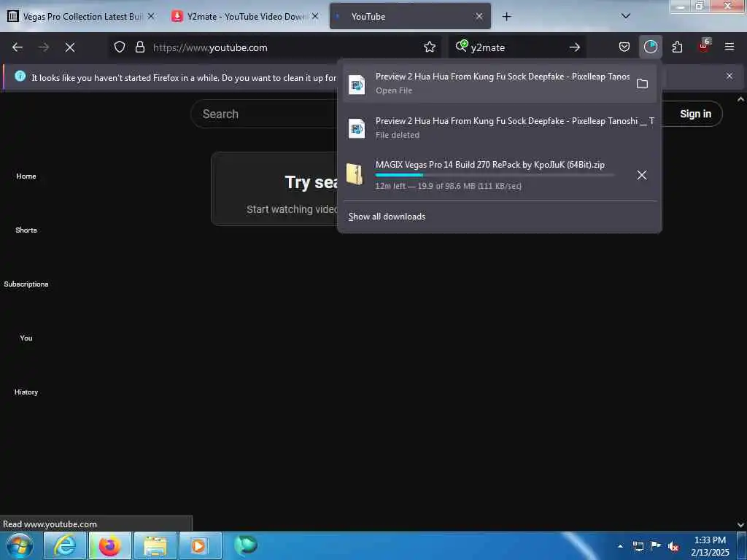
Task: Click the YouTube Search input field
Action: point(264,114)
